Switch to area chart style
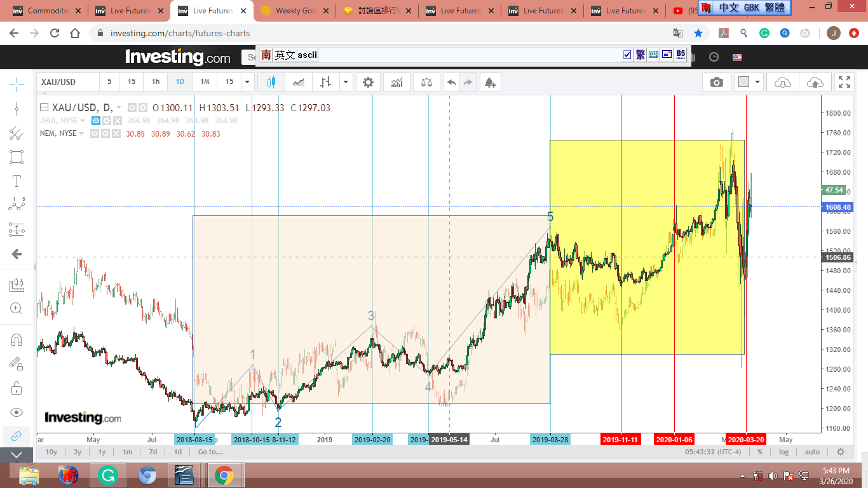The image size is (868, 488). pos(298,82)
